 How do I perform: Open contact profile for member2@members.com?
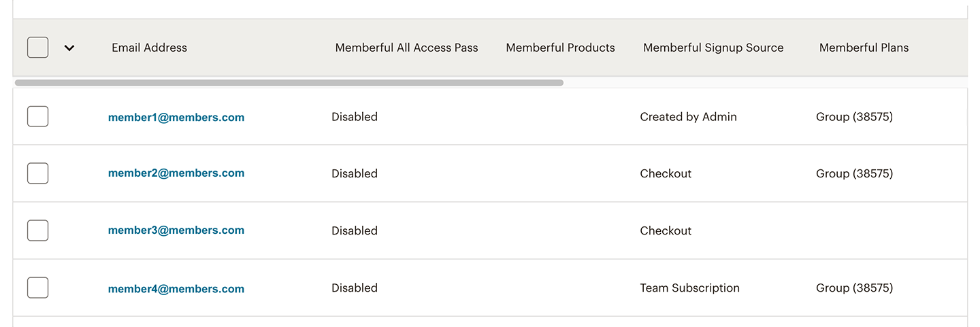pos(176,173)
